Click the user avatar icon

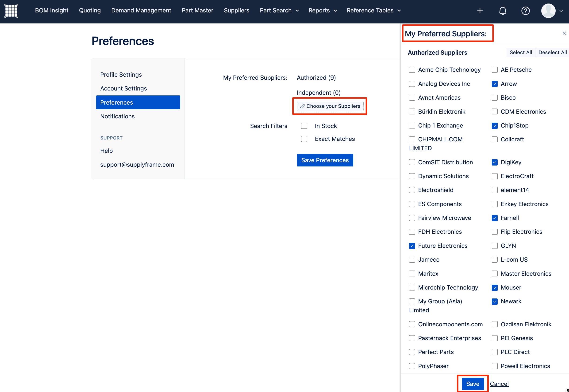[x=548, y=11]
